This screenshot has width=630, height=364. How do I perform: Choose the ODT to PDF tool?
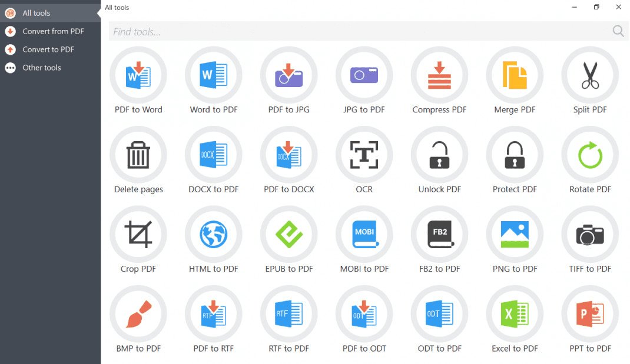click(x=440, y=314)
